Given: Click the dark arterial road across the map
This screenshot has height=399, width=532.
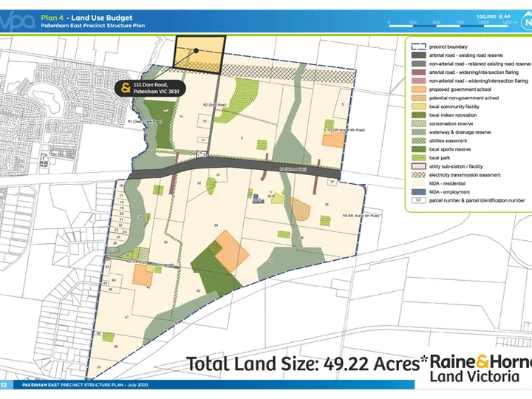Looking at the screenshot, I should coord(235,166).
